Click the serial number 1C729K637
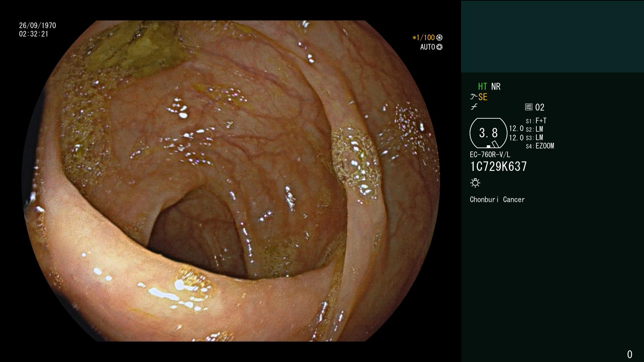The image size is (644, 362). pyautogui.click(x=498, y=166)
